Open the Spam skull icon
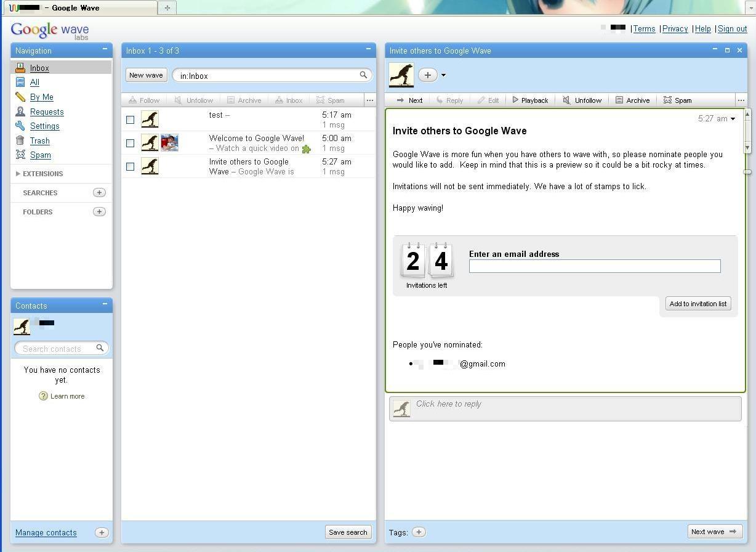The width and height of the screenshot is (756, 552). 20,155
